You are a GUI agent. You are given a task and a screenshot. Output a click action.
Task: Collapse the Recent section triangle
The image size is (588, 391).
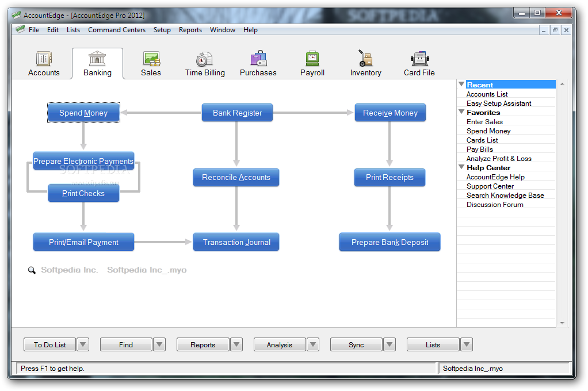click(461, 84)
